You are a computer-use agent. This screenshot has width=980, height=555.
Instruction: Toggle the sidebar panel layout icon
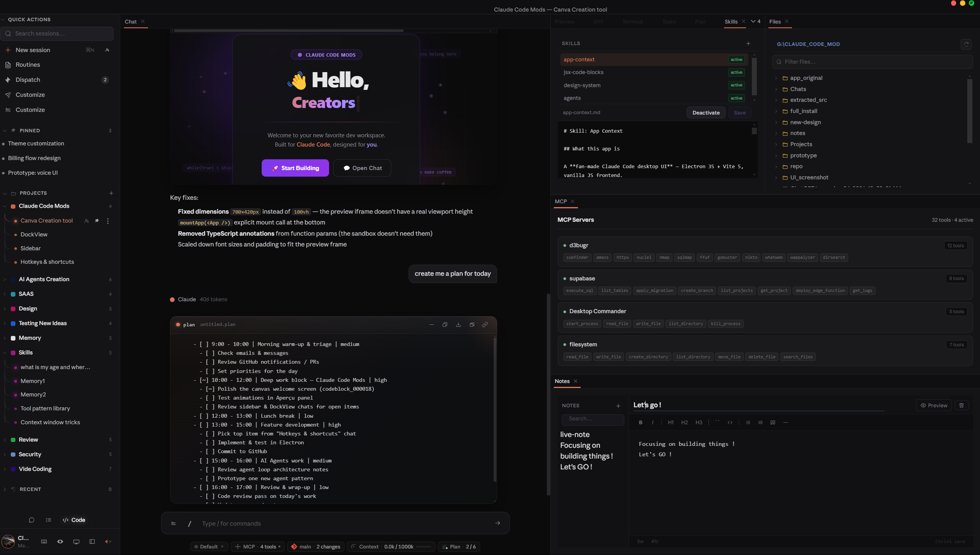pyautogui.click(x=92, y=542)
